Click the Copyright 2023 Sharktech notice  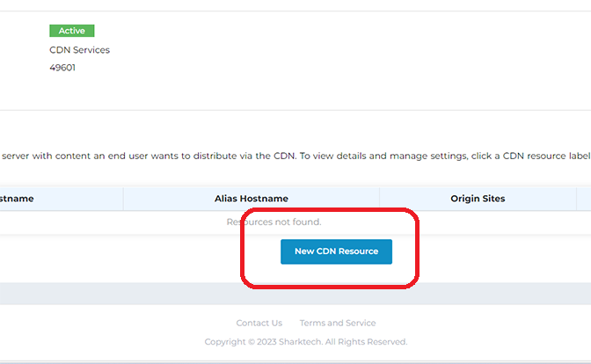click(x=306, y=342)
